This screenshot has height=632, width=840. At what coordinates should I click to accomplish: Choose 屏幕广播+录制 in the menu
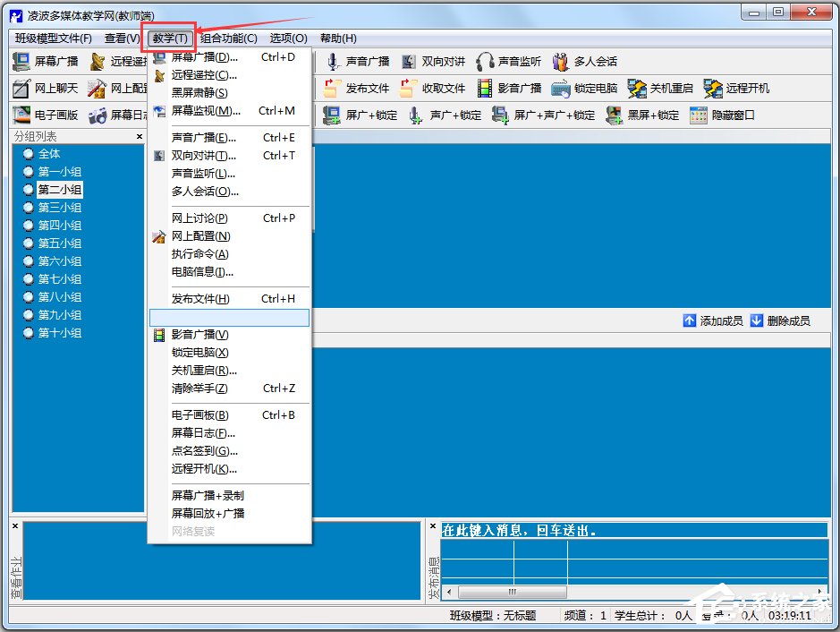pyautogui.click(x=229, y=496)
